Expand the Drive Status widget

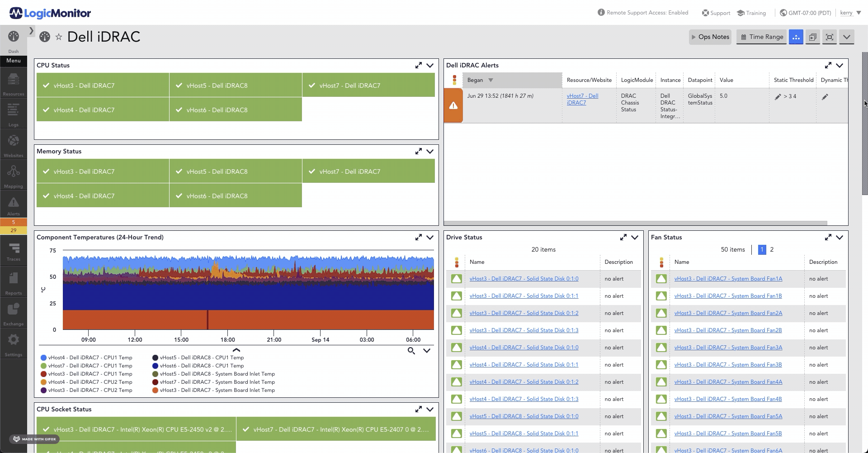[623, 238]
